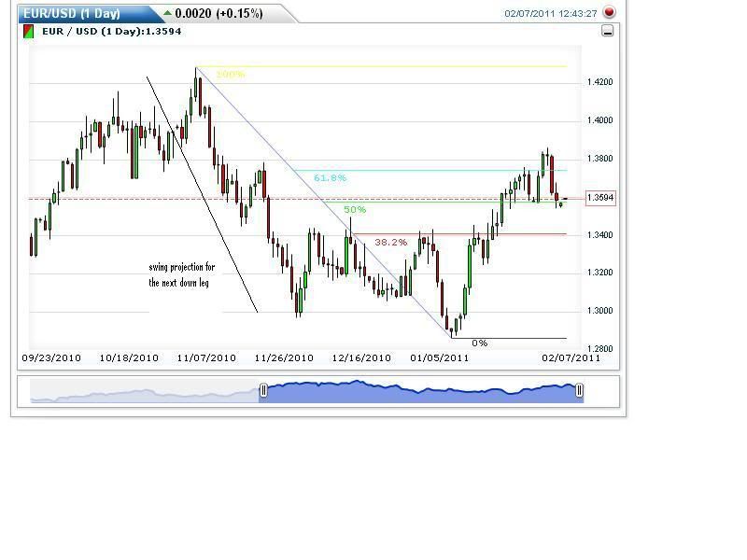The width and height of the screenshot is (747, 560).
Task: Click the 'swing projection for' annotation text
Action: tap(182, 267)
